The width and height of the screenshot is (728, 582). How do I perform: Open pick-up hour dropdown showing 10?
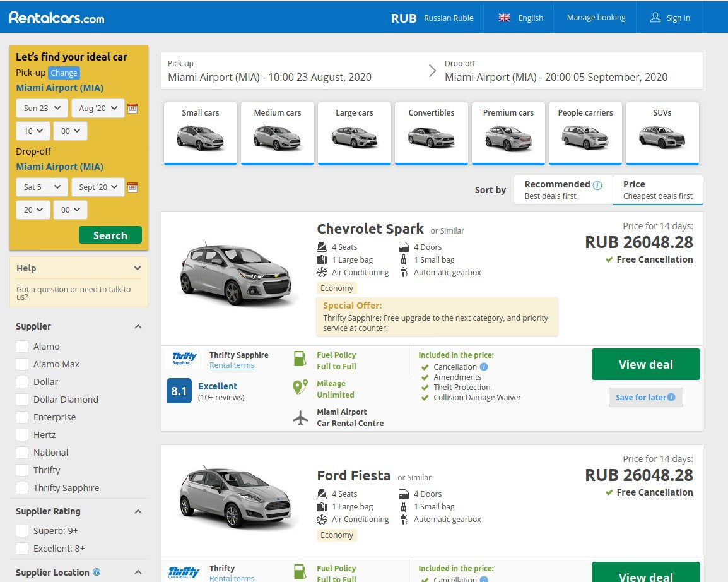pyautogui.click(x=33, y=131)
